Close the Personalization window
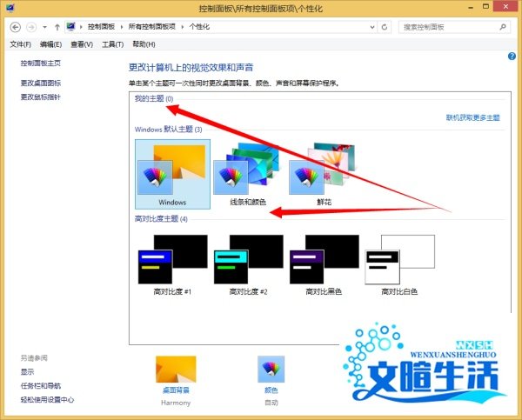 (x=506, y=6)
